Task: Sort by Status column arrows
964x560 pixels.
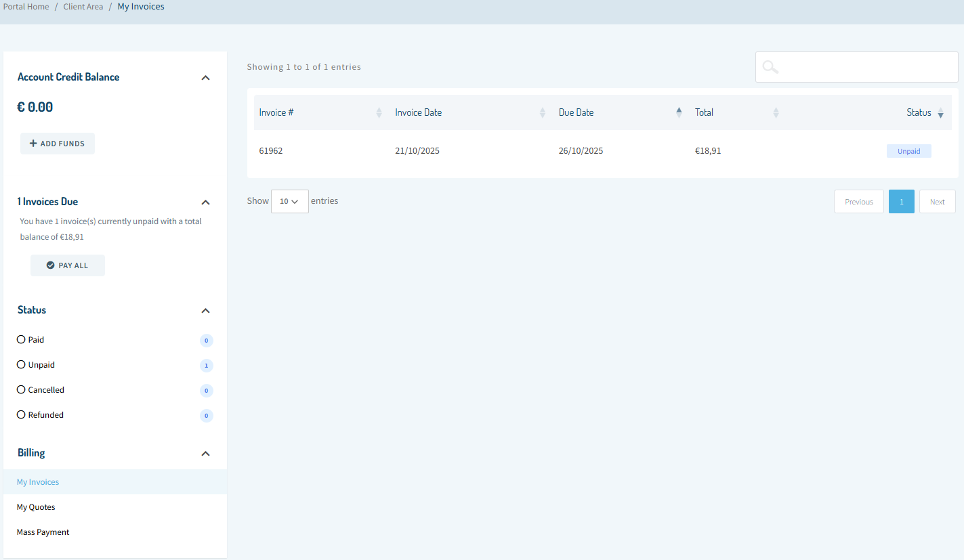Action: [940, 113]
